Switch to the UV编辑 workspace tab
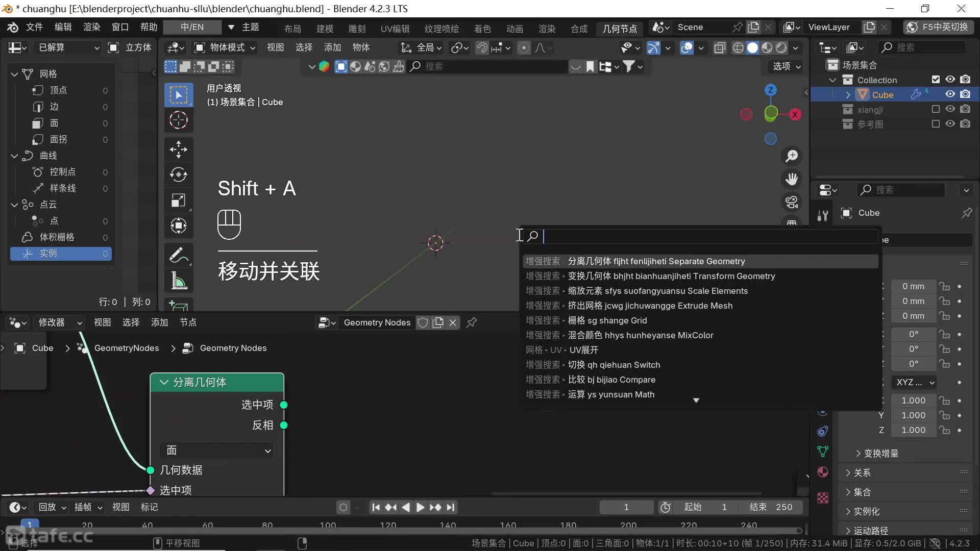The image size is (980, 551). [x=395, y=29]
